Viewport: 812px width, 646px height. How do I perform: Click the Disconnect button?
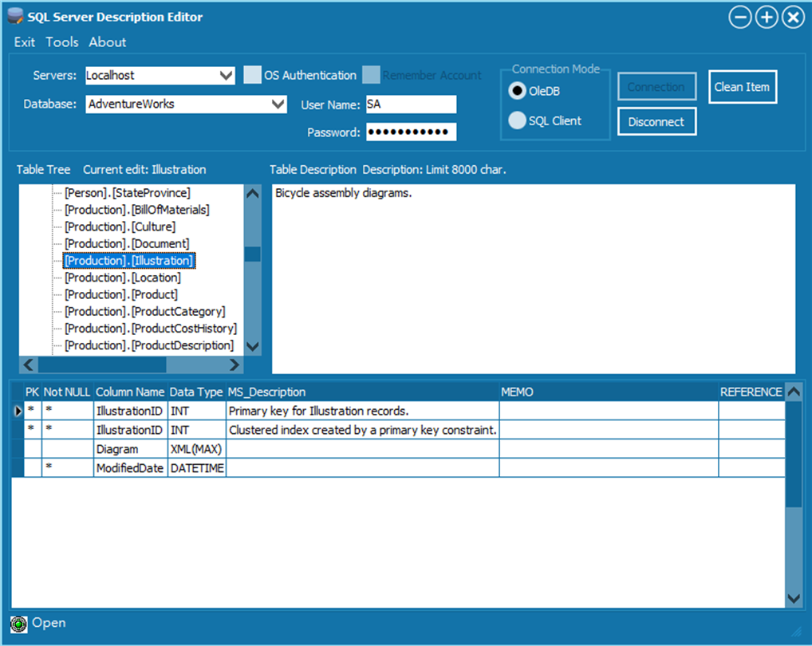point(656,122)
